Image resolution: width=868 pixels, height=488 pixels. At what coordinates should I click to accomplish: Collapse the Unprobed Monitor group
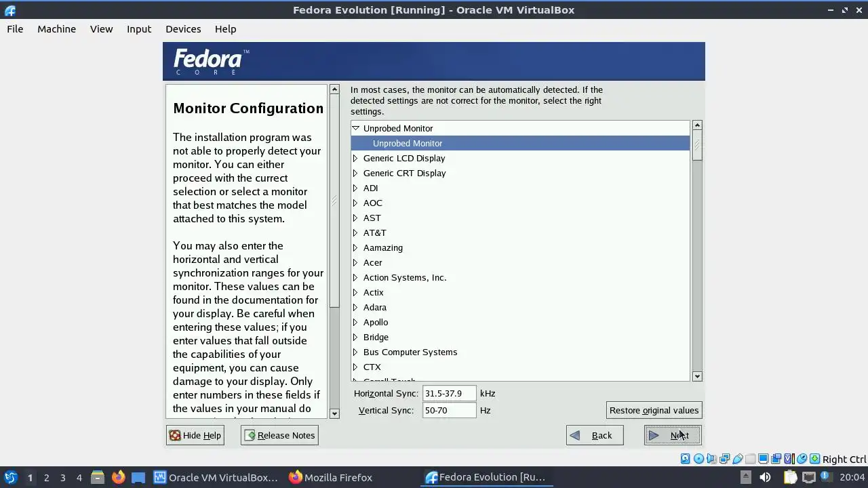pyautogui.click(x=355, y=128)
